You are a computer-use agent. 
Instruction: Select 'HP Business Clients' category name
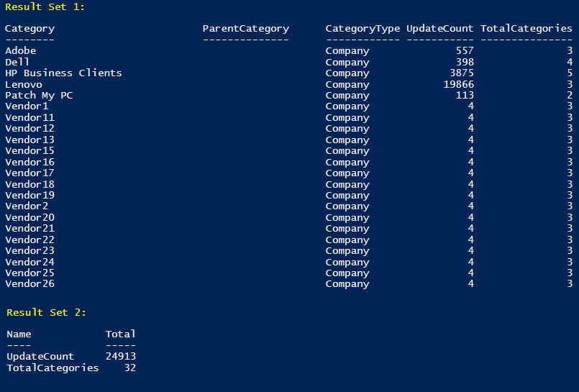tap(63, 73)
